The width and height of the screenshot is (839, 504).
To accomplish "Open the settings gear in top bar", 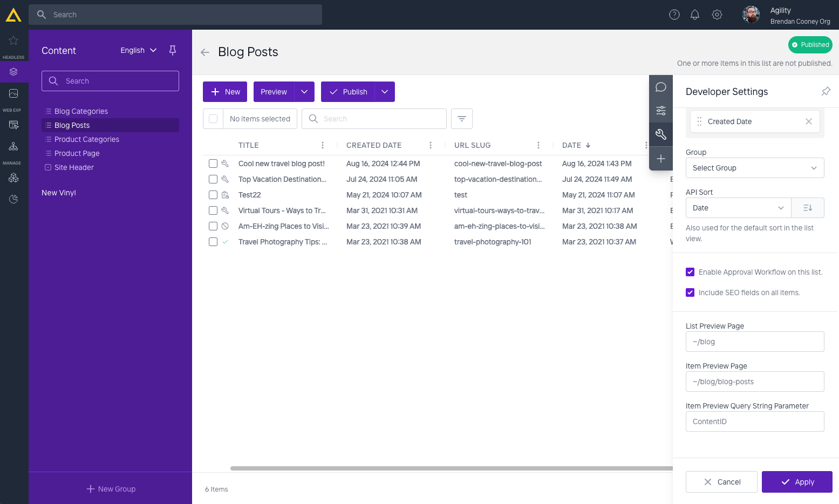I will pyautogui.click(x=717, y=15).
